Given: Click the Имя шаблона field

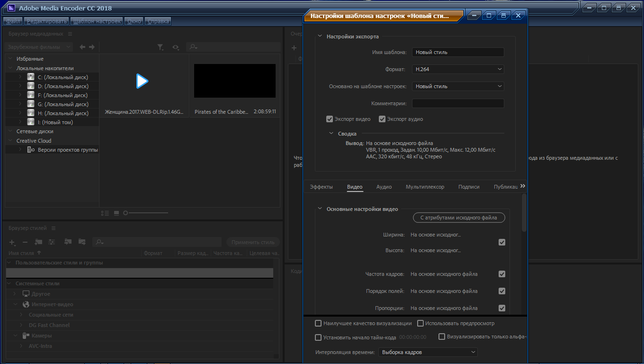Looking at the screenshot, I should (458, 52).
